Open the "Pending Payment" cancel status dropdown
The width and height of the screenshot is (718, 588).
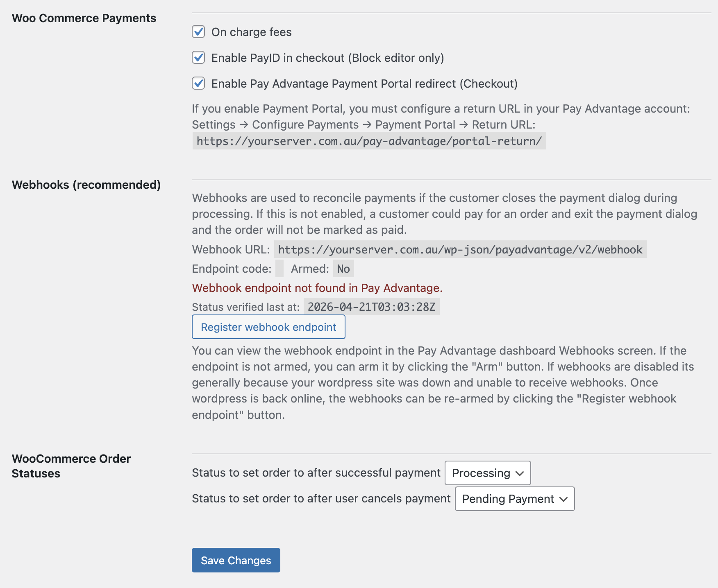[514, 499]
